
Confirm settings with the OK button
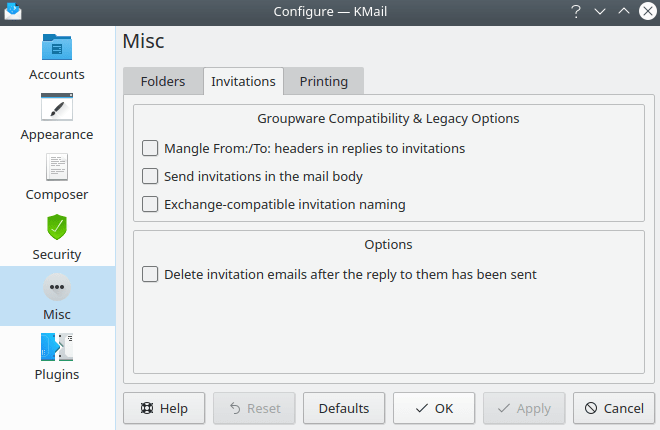click(x=433, y=408)
